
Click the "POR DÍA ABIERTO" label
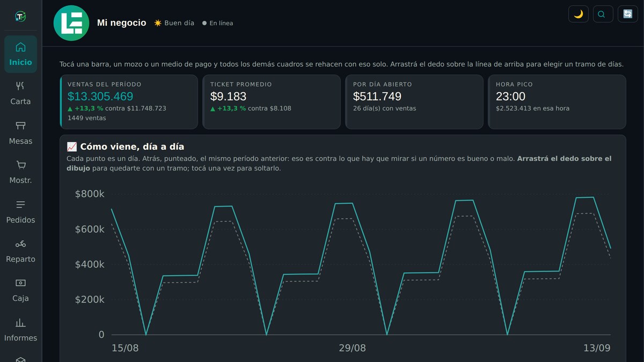tap(383, 84)
